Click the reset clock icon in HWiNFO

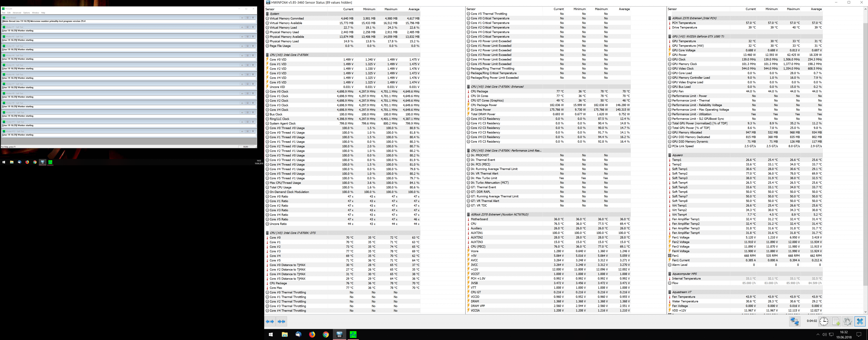pos(824,321)
